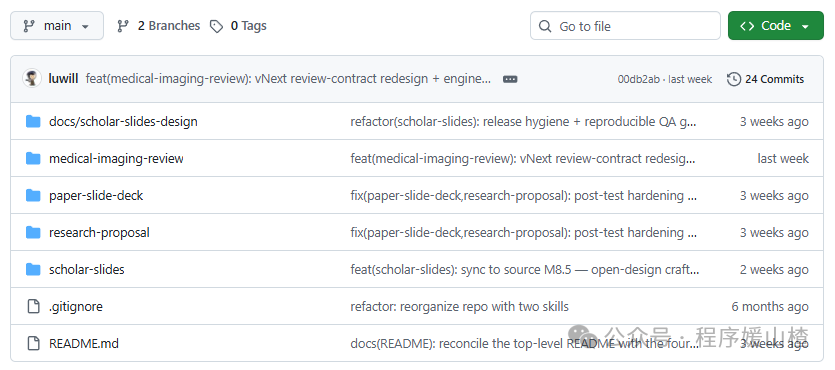Viewport: 835px width, 370px height.
Task: Open latest commit message feat(medical-imaging-review)
Action: click(x=288, y=79)
